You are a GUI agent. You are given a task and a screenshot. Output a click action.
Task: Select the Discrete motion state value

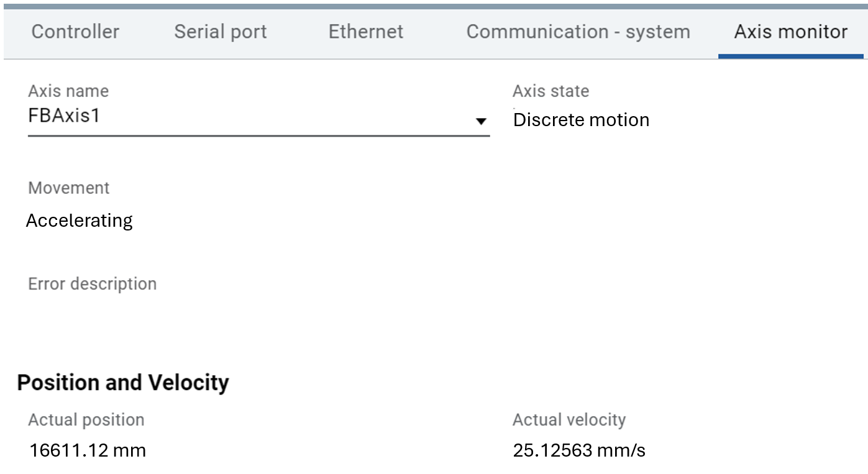tap(581, 120)
